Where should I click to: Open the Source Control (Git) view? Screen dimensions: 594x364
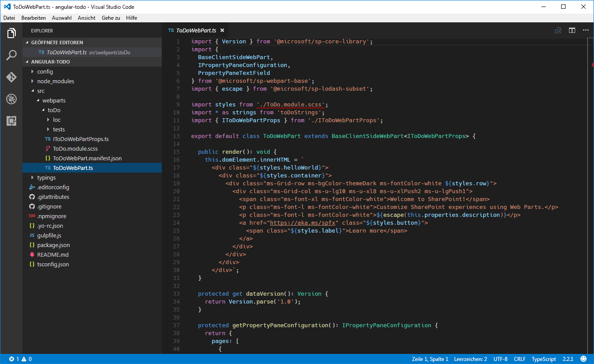pos(11,77)
